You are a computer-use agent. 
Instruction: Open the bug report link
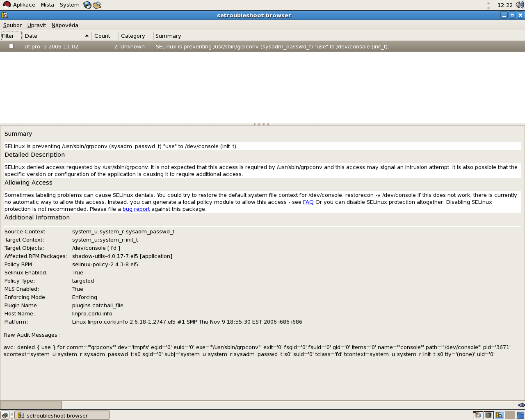(x=136, y=209)
